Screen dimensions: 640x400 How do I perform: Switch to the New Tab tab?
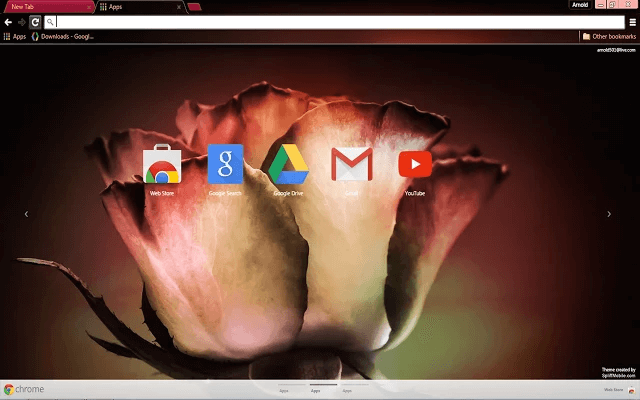(45, 6)
